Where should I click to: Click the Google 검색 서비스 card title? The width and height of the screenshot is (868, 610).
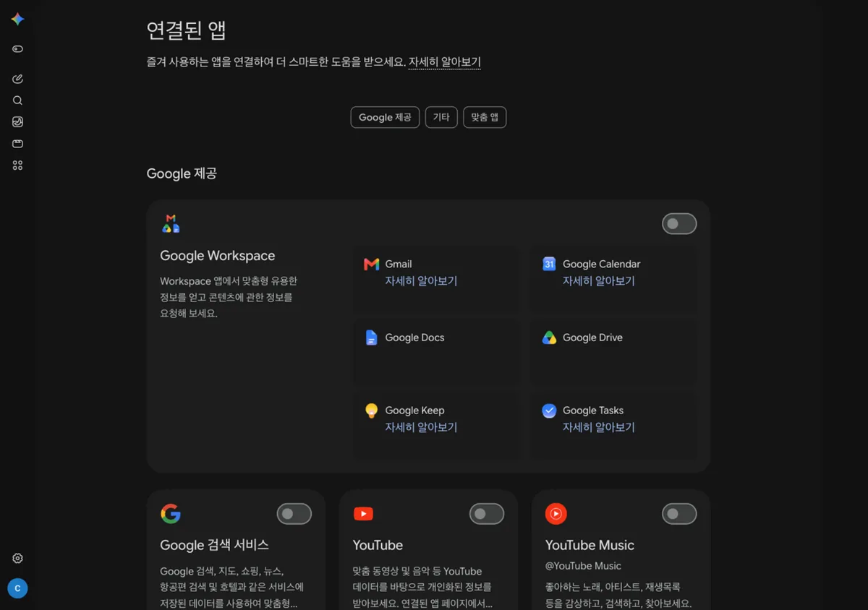(x=214, y=545)
